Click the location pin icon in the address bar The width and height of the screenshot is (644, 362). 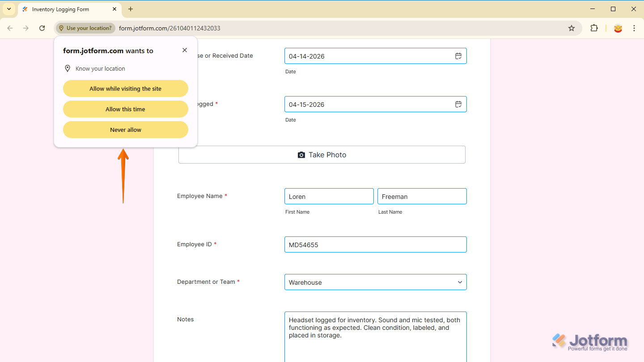click(x=61, y=28)
